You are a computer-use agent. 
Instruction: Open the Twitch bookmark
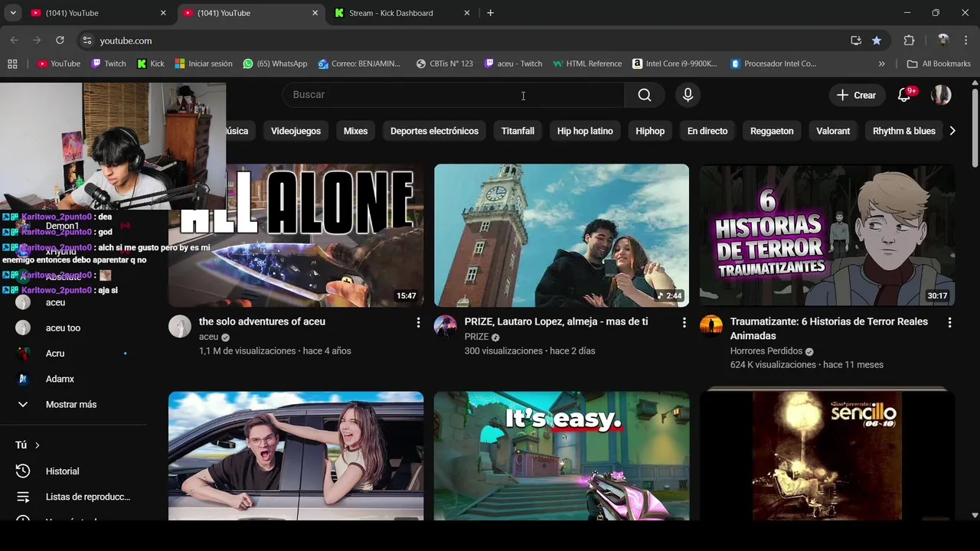pos(108,64)
